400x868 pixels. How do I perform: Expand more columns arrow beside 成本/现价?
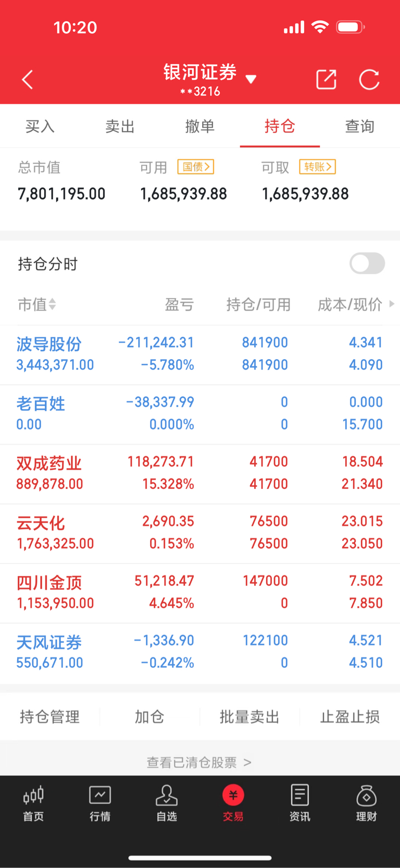pyautogui.click(x=392, y=303)
